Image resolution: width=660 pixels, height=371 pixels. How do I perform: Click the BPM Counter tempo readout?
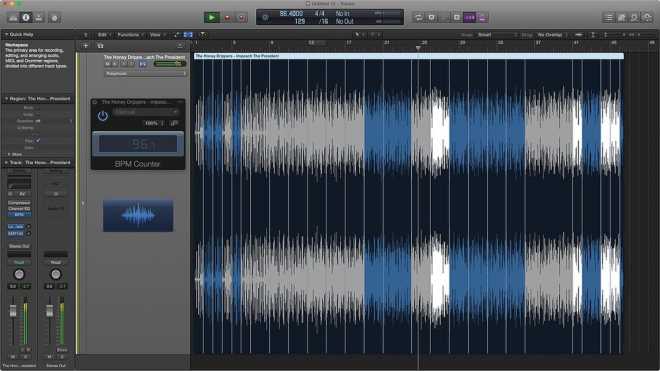click(x=138, y=144)
